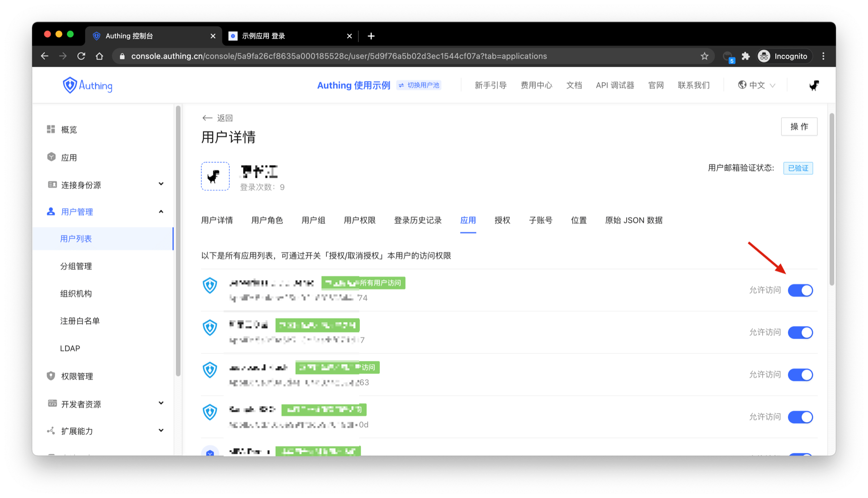Toggle the second application's 允许访问 switch

click(x=800, y=332)
